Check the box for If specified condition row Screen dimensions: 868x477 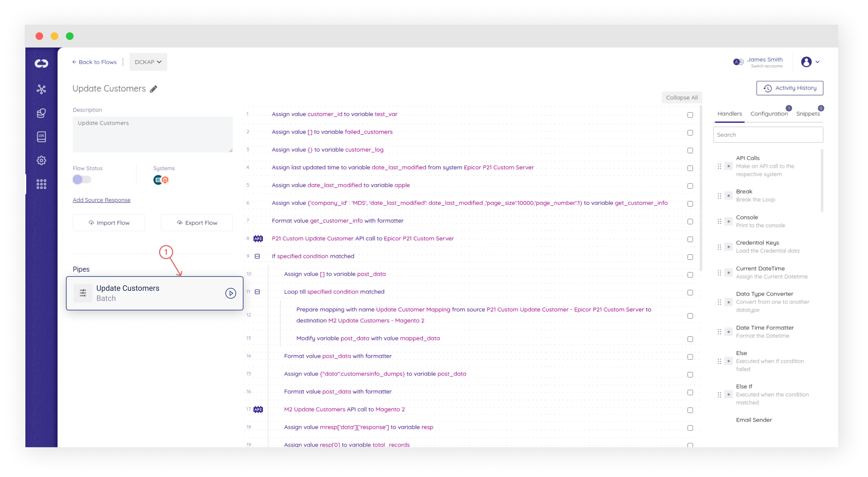click(690, 257)
